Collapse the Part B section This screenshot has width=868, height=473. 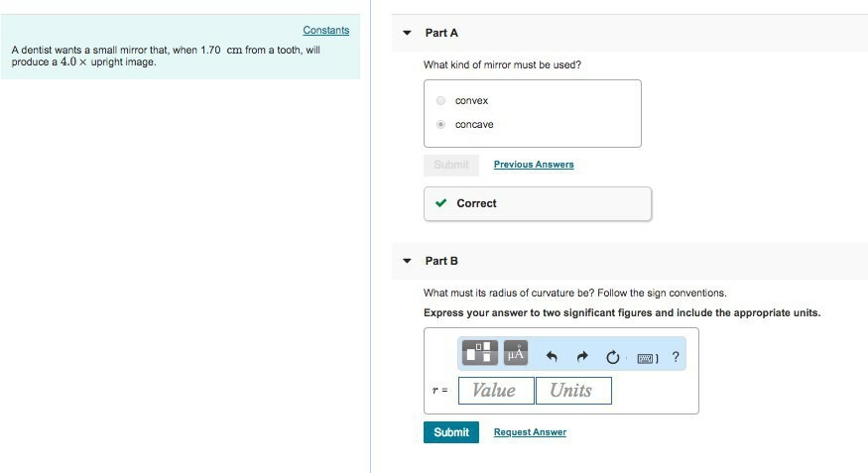coord(407,261)
